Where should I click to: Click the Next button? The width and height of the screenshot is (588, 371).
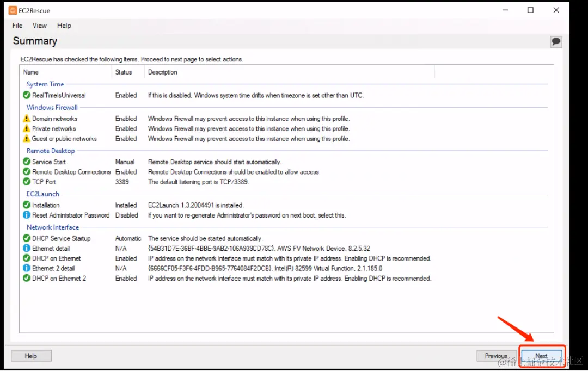pyautogui.click(x=542, y=356)
